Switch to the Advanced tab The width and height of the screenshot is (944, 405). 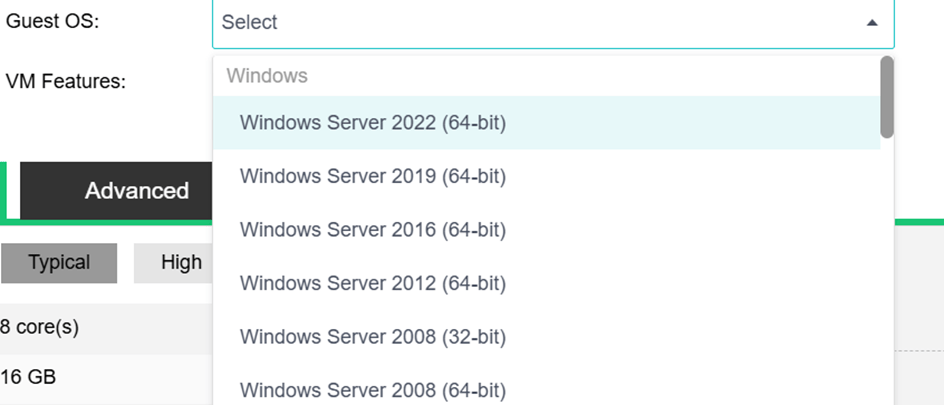(x=136, y=191)
